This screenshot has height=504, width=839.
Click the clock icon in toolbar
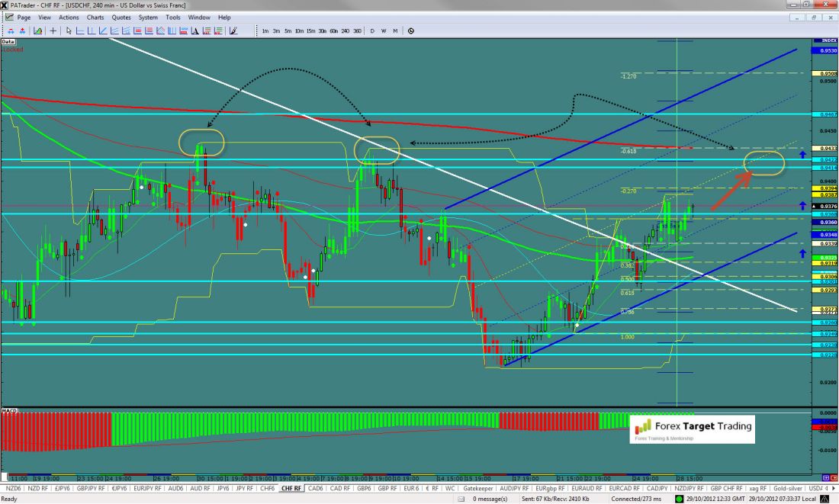[x=411, y=31]
